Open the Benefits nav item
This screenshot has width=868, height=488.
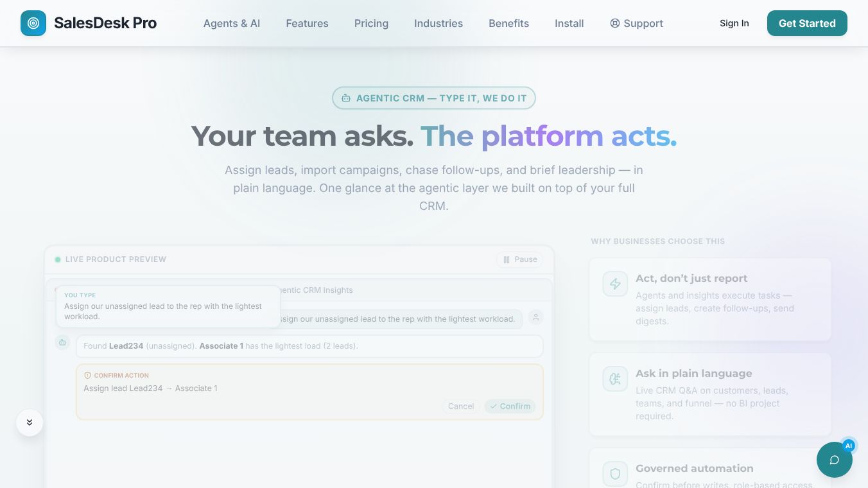pos(508,23)
